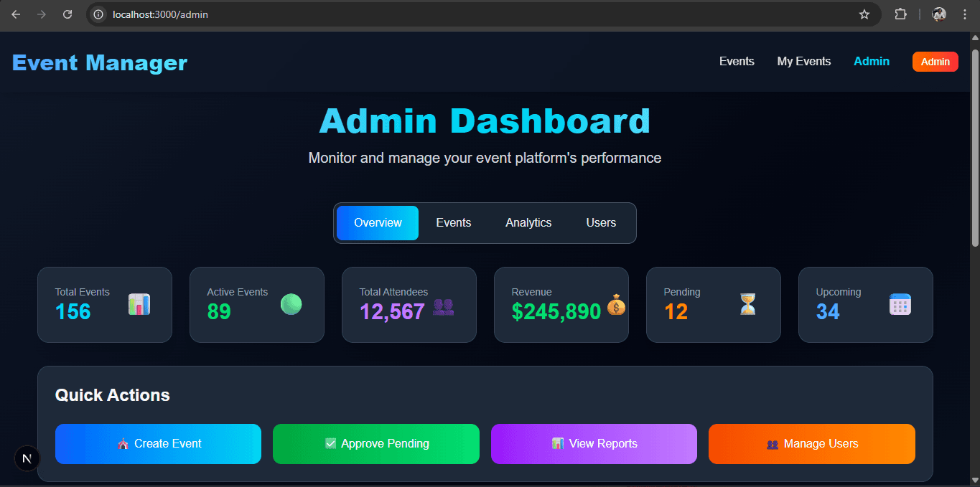Open the Users tab
Image resolution: width=980 pixels, height=487 pixels.
600,222
